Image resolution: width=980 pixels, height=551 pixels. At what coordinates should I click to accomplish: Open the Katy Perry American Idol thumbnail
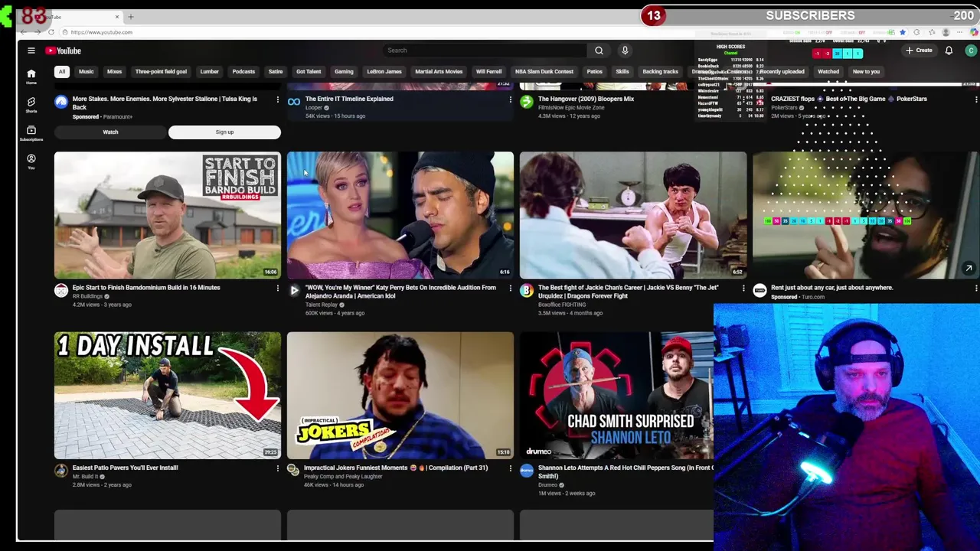pyautogui.click(x=400, y=215)
